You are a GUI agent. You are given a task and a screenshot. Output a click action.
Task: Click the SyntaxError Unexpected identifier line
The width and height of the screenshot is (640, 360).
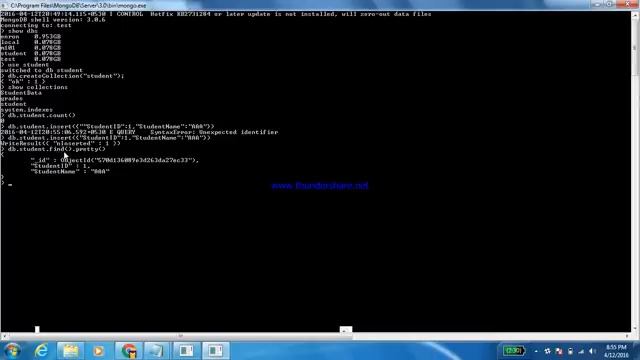point(139,132)
